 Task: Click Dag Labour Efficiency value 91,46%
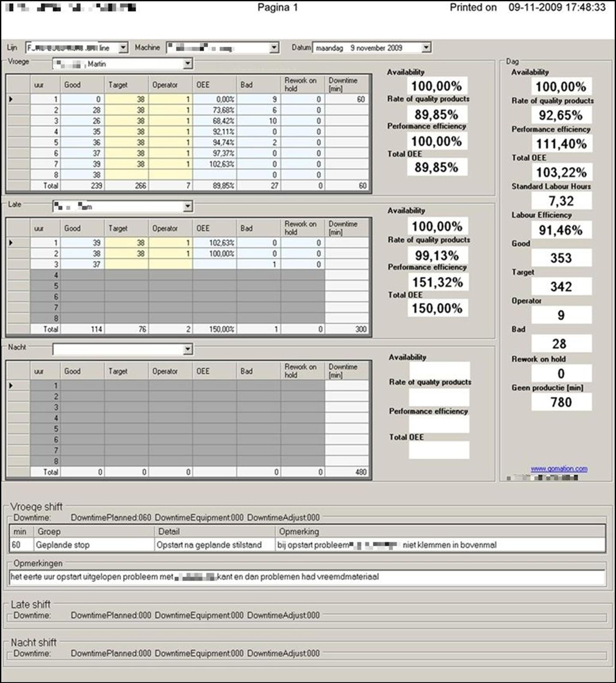pyautogui.click(x=562, y=230)
